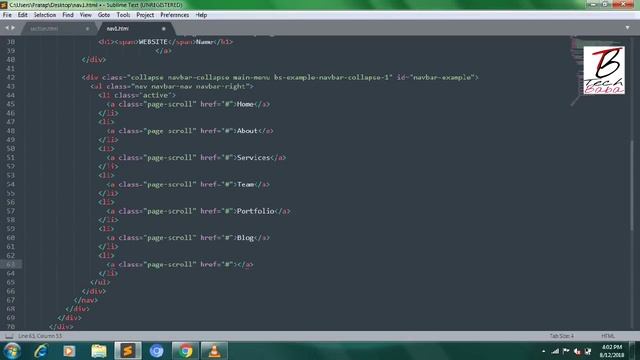Open the Selection menu
Image resolution: width=640 pixels, height=360 pixels.
tap(44, 15)
